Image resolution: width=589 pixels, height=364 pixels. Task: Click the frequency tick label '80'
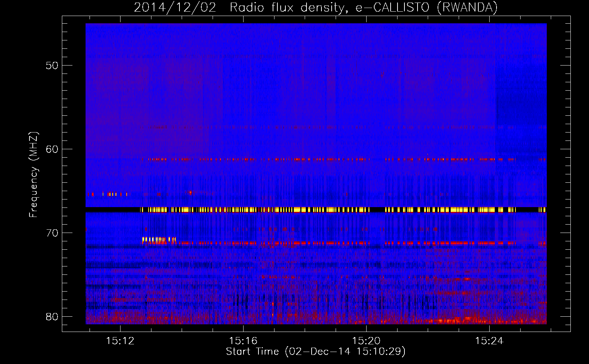(x=52, y=317)
